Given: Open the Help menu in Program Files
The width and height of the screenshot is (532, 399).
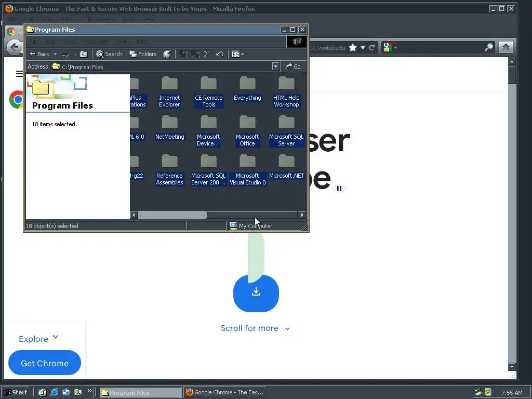Looking at the screenshot, I should (142, 42).
